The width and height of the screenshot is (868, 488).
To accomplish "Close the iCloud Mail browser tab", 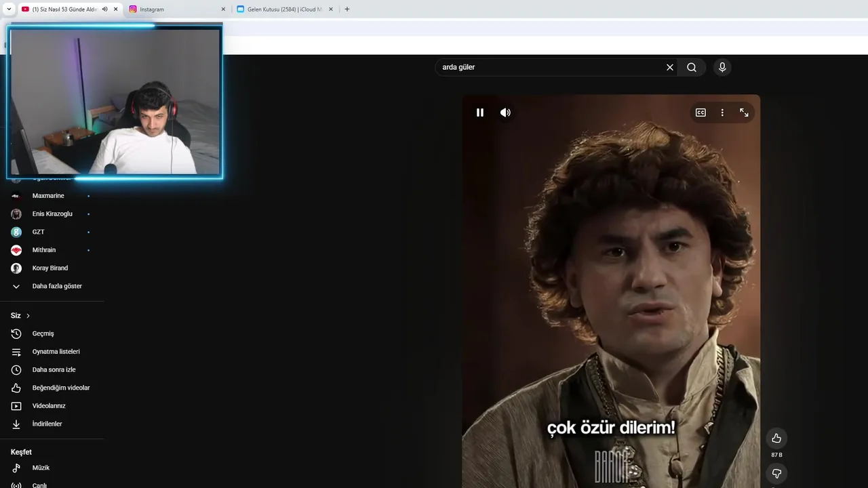I will coord(331,9).
